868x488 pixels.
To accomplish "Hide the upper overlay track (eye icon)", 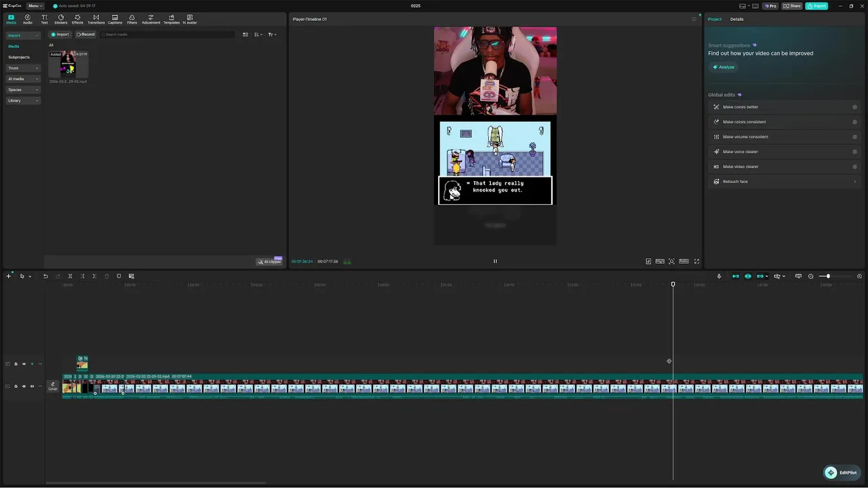I will click(x=24, y=364).
